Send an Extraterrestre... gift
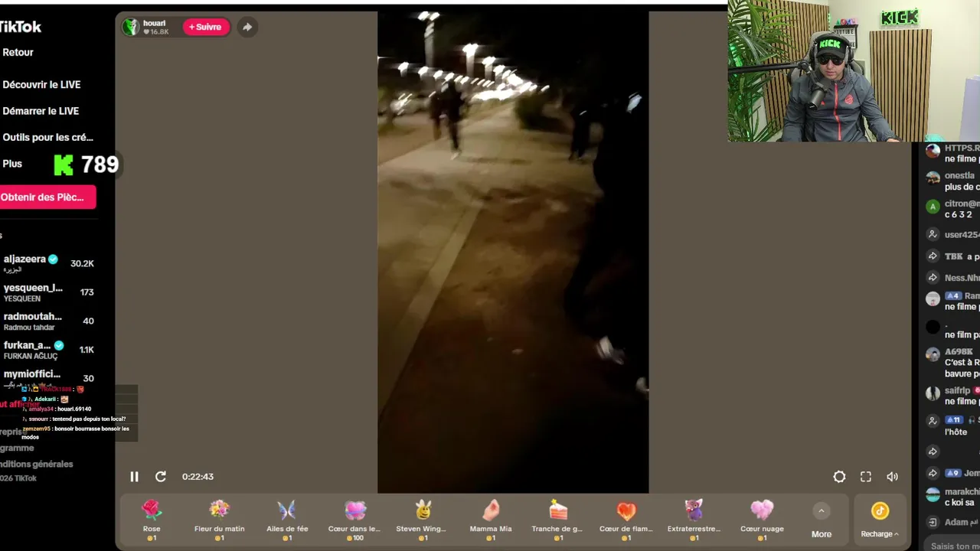The height and width of the screenshot is (551, 980). (694, 520)
